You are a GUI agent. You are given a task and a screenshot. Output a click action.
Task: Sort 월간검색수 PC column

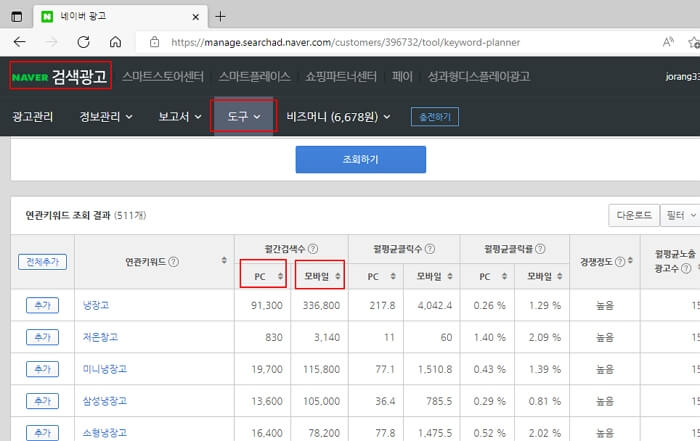(x=280, y=276)
